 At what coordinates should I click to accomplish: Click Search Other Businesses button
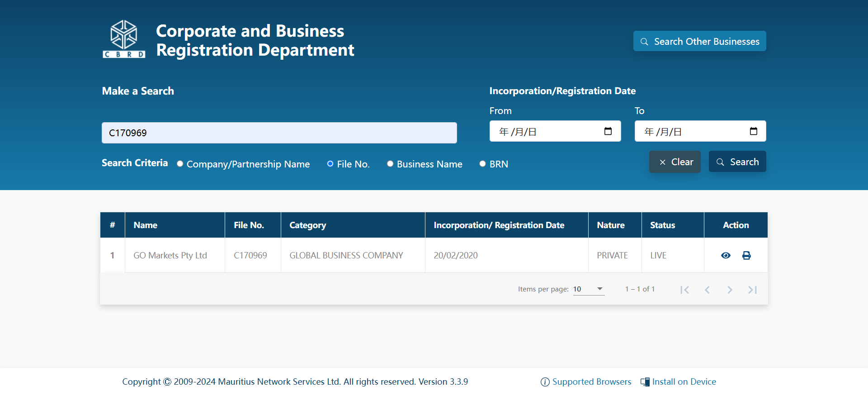[x=699, y=41]
